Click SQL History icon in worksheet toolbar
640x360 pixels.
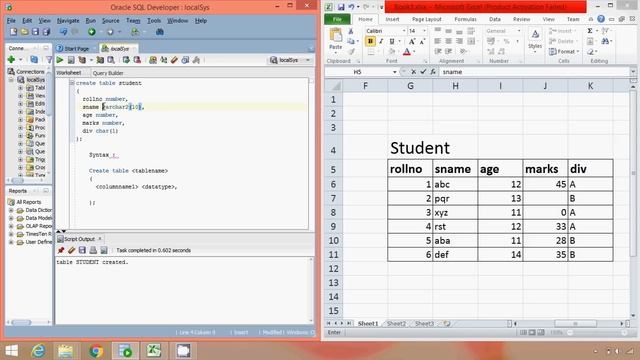(x=186, y=60)
